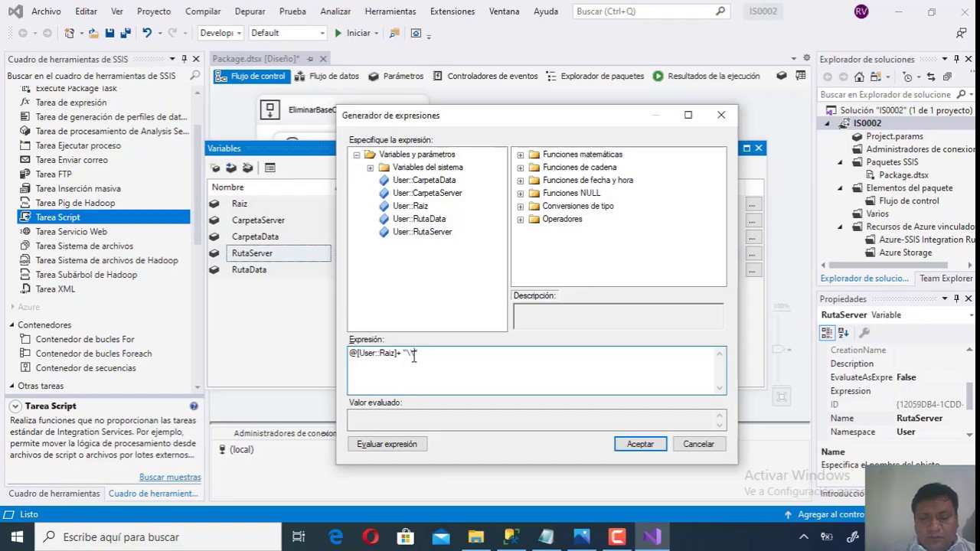Open Solution Explorer home icon
This screenshot has width=980, height=551.
(859, 77)
